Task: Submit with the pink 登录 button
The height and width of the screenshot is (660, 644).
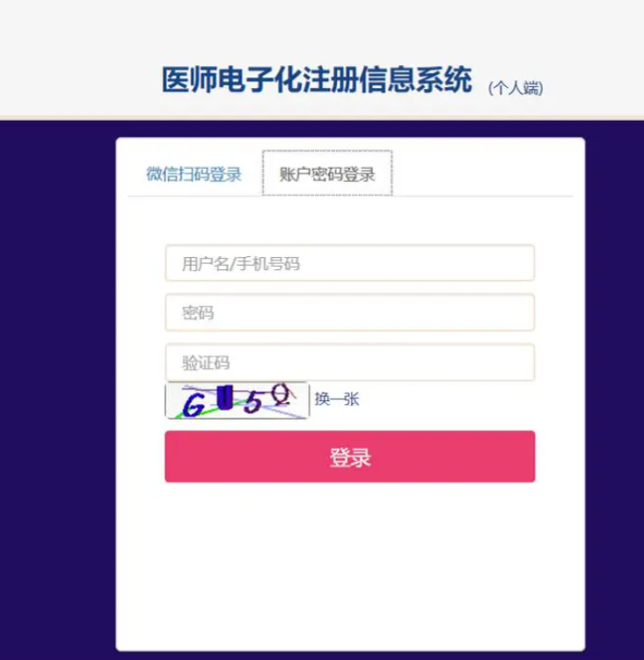Action: tap(350, 457)
